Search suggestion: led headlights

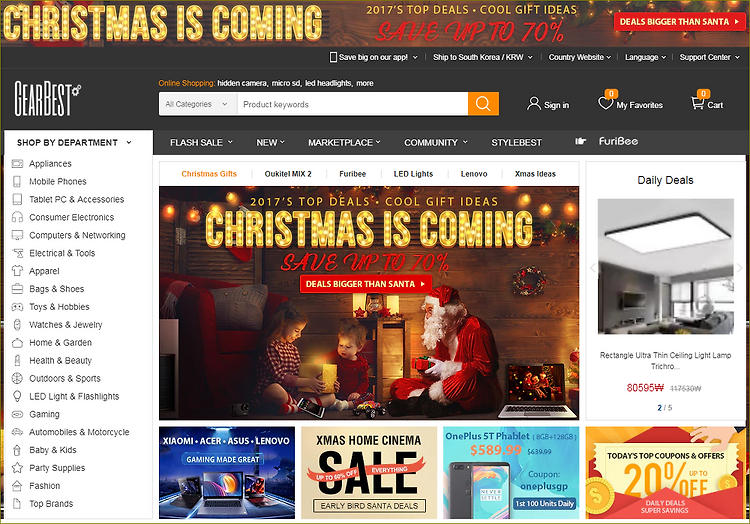coord(328,83)
